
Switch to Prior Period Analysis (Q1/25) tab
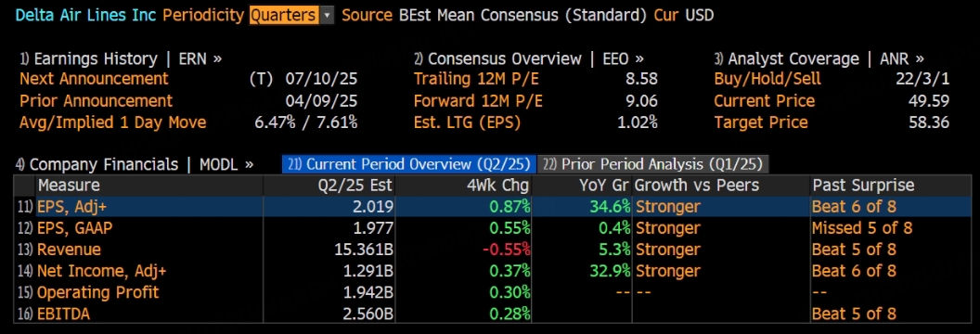coord(653,164)
